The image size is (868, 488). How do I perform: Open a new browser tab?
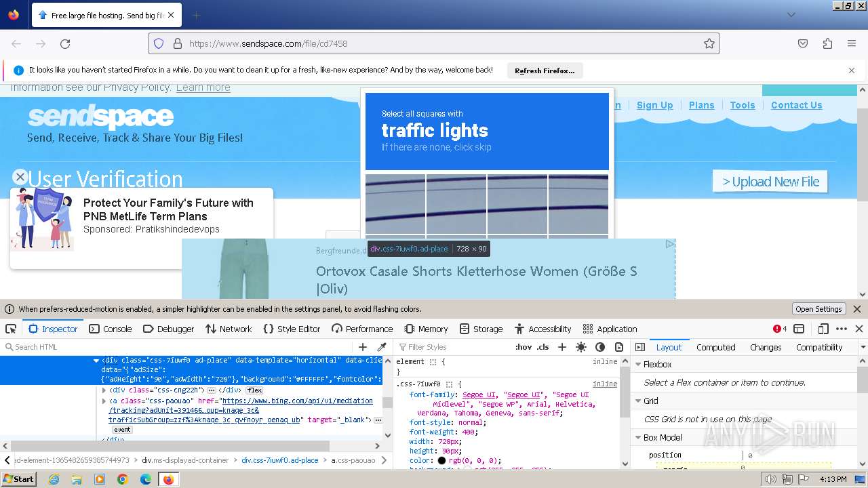point(196,15)
